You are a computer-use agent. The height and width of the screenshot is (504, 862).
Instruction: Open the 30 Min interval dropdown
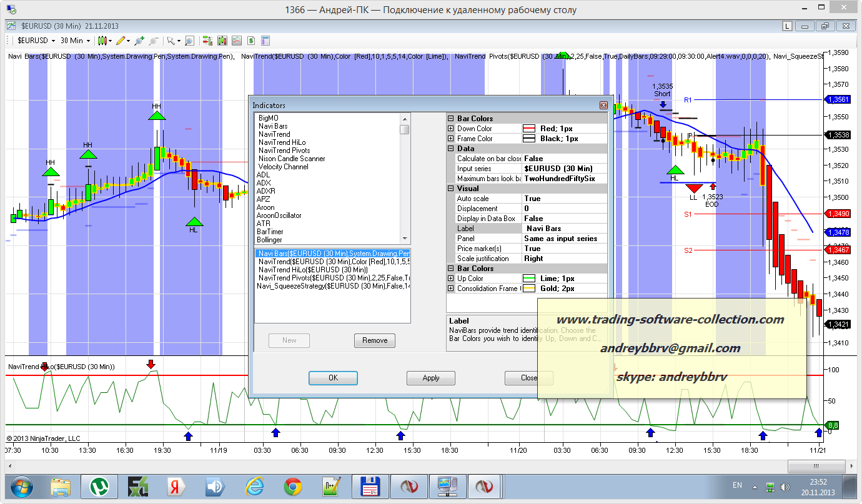click(75, 41)
